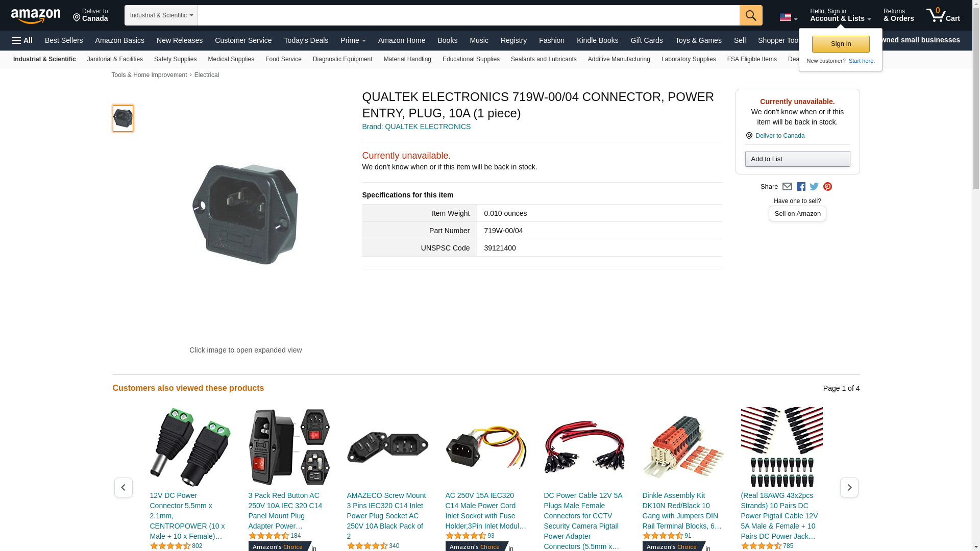Click the Sell on Amazon button
Viewport: 980px width, 551px height.
coord(797,214)
